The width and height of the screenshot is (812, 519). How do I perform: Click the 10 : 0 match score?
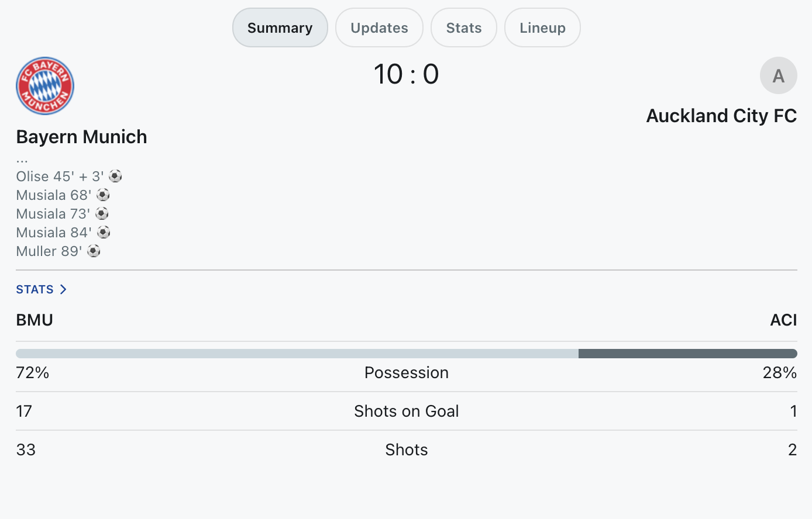pyautogui.click(x=407, y=74)
